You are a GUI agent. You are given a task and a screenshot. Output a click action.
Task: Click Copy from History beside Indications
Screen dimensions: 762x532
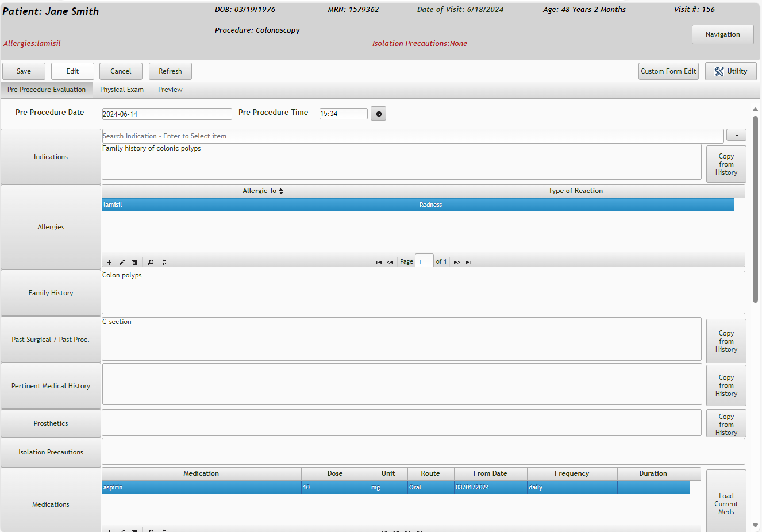726,164
